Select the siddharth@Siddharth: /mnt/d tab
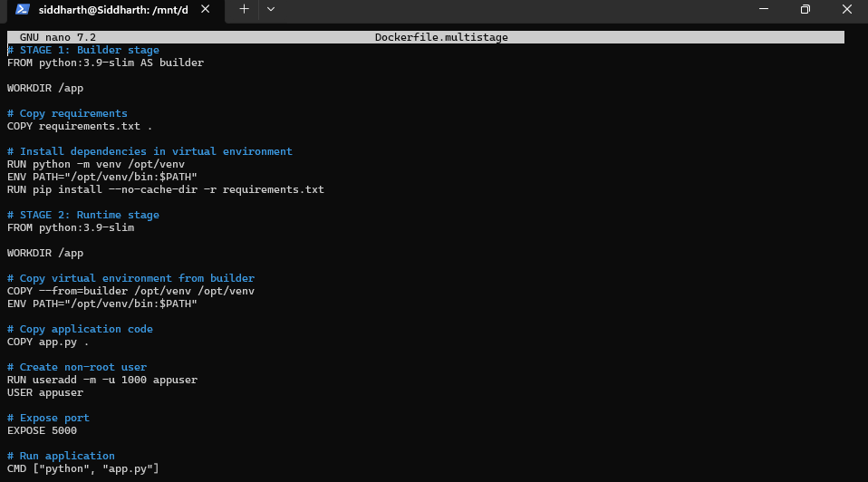 pos(113,9)
